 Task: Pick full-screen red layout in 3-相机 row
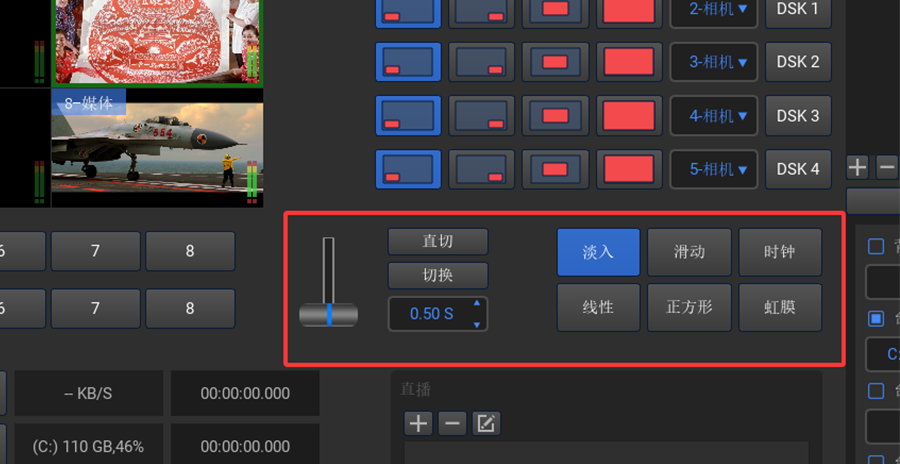click(629, 62)
